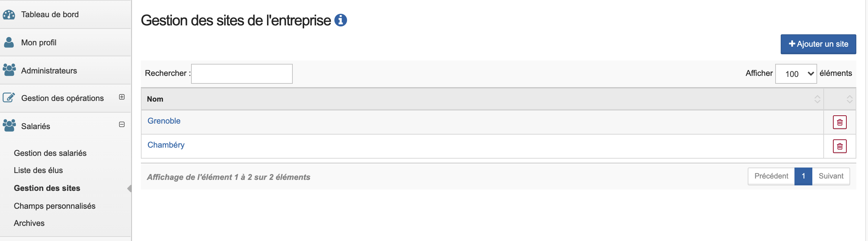868x241 pixels.
Task: Delete the Chambéry site with trash icon
Action: pyautogui.click(x=839, y=146)
